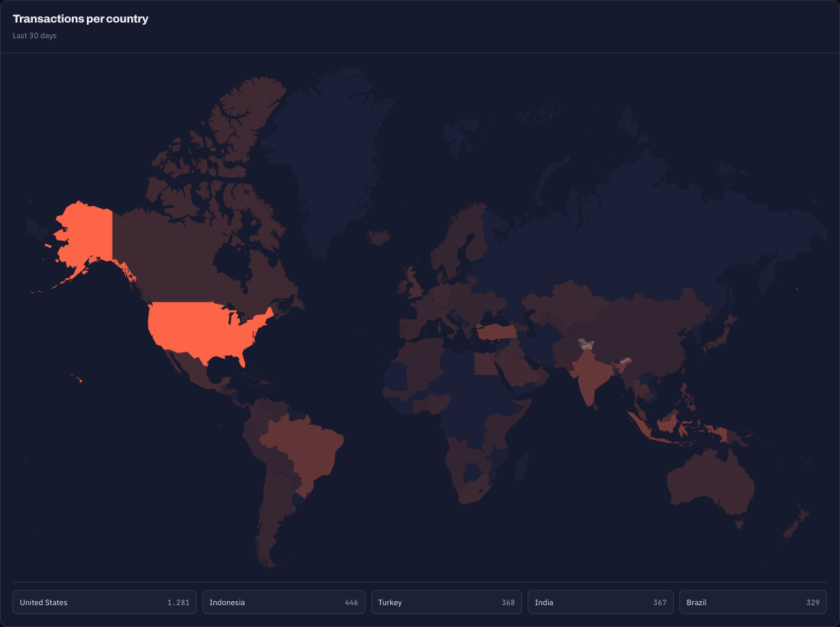Screen dimensions: 840x627
Task: Click Egypt on the world map
Action: pos(486,363)
